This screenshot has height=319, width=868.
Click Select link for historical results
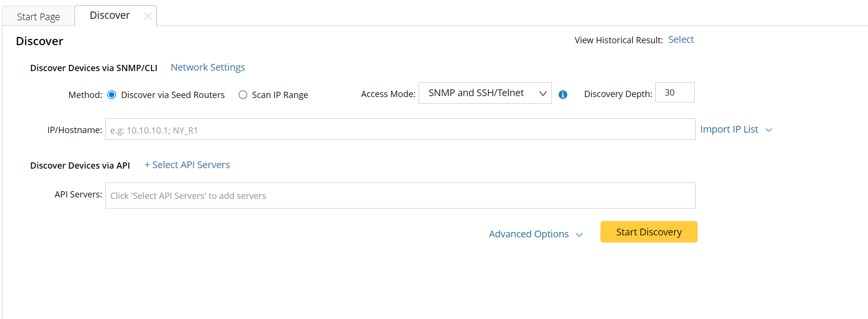click(681, 40)
